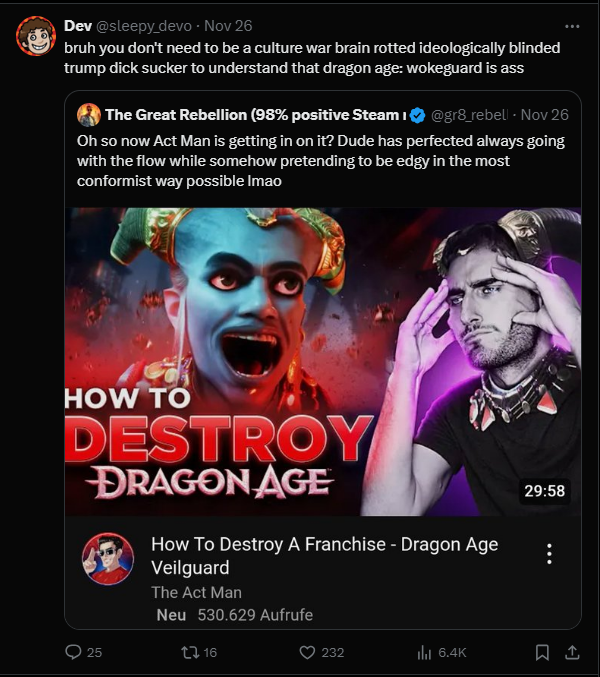The width and height of the screenshot is (600, 677).
Task: Open the @gr8_rebel handle in the quote
Action: click(469, 115)
